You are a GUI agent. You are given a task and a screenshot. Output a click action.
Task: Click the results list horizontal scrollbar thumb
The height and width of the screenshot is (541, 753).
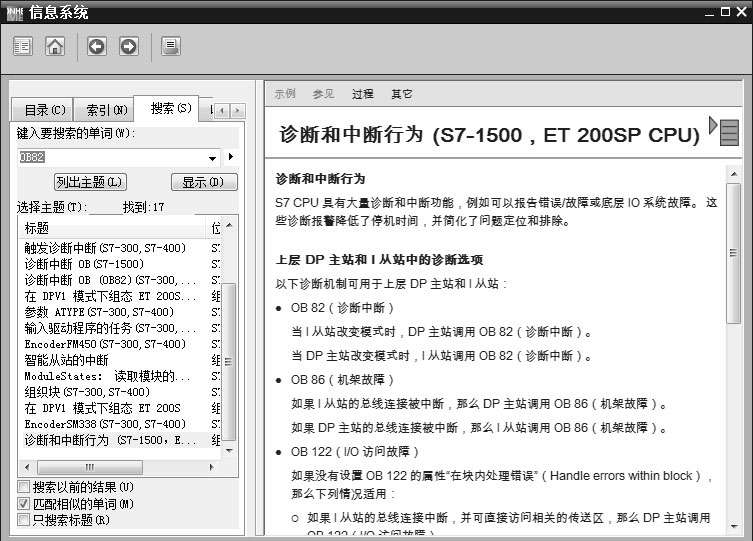pos(90,467)
